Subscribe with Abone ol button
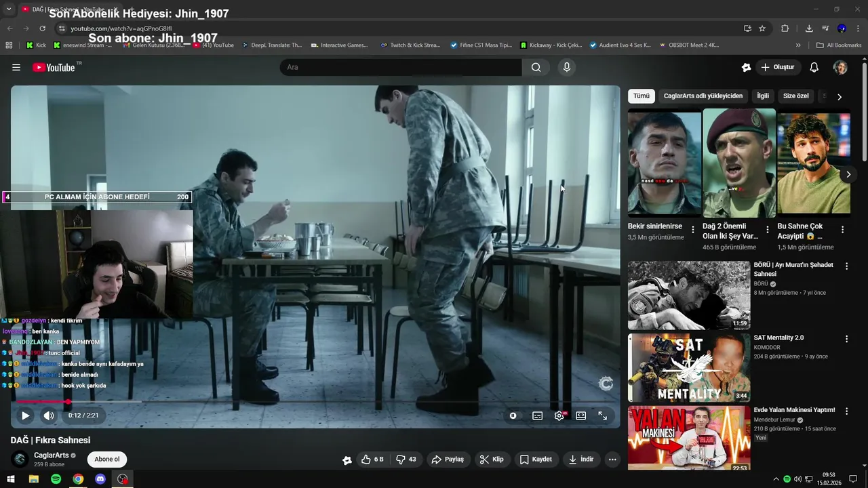 (x=107, y=460)
